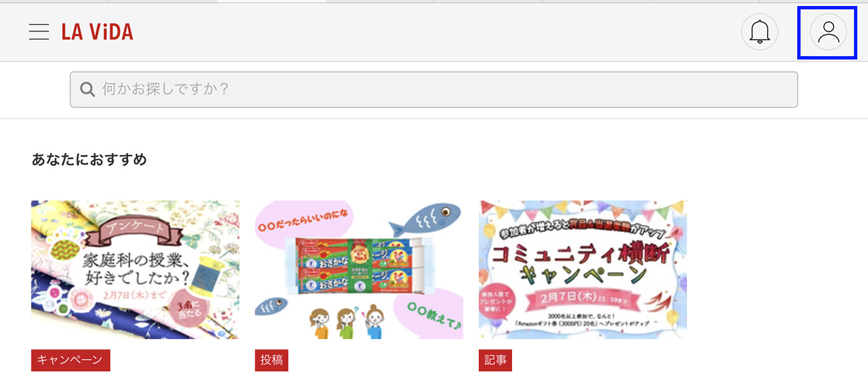The height and width of the screenshot is (375, 868).
Task: Open the おさかな sausage post image
Action: 359,269
